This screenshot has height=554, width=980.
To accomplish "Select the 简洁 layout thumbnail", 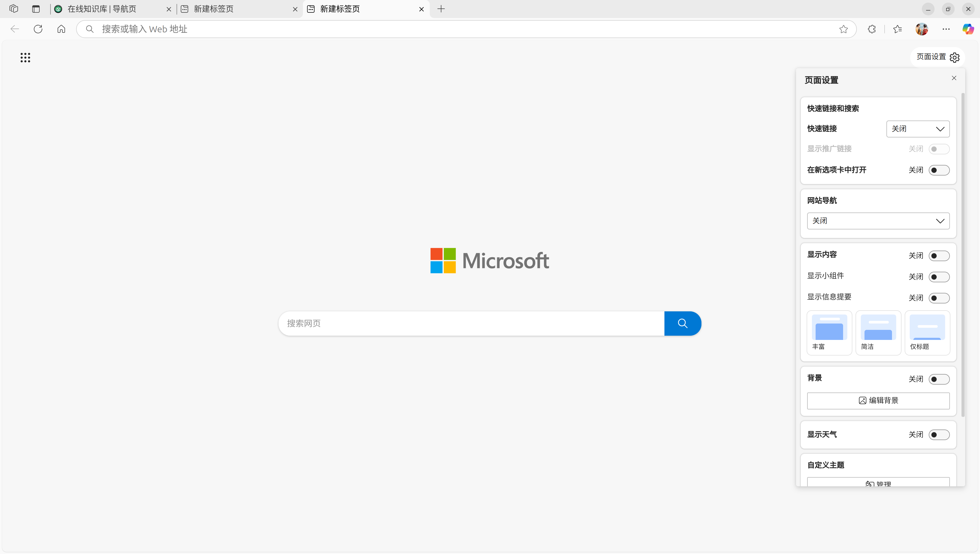I will click(878, 333).
